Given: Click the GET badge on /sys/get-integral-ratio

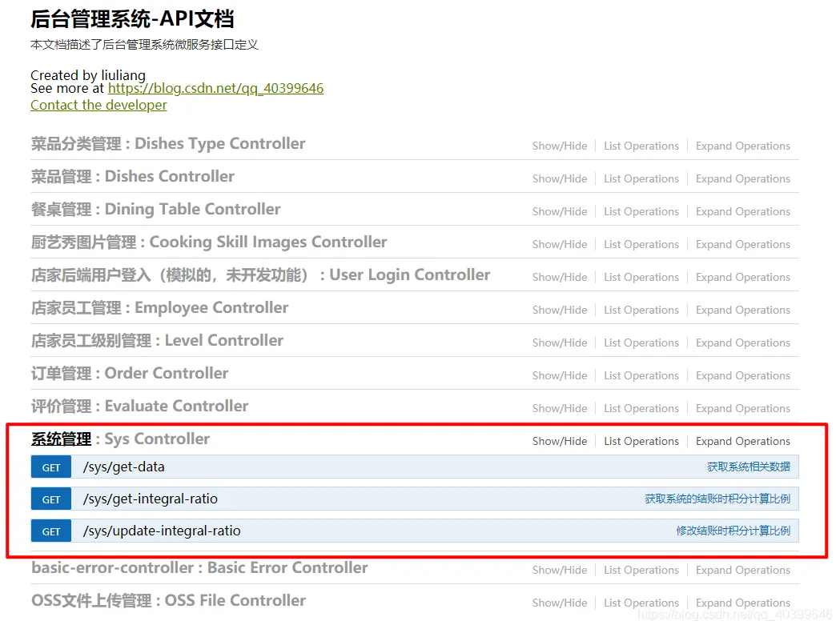Looking at the screenshot, I should [50, 499].
